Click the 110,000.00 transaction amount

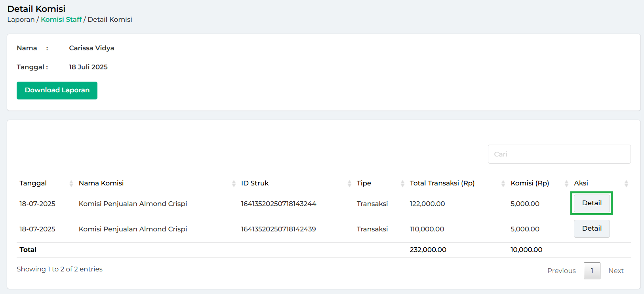pos(427,229)
